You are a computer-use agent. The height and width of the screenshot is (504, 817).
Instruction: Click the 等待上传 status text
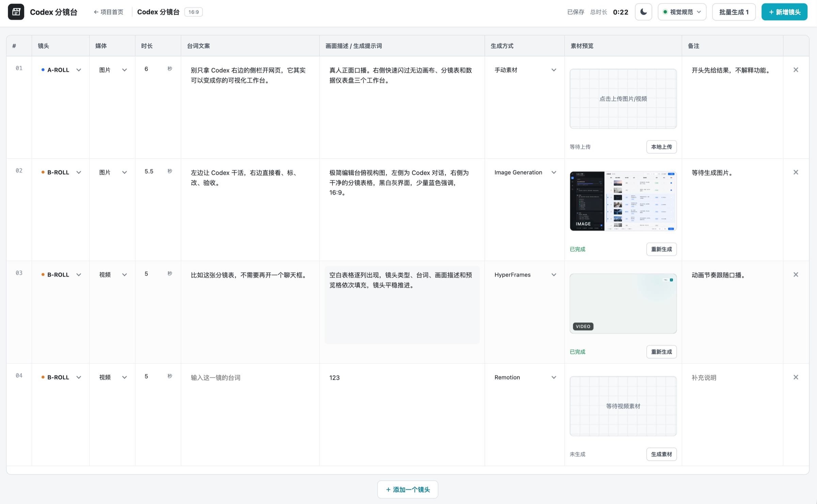pos(580,147)
